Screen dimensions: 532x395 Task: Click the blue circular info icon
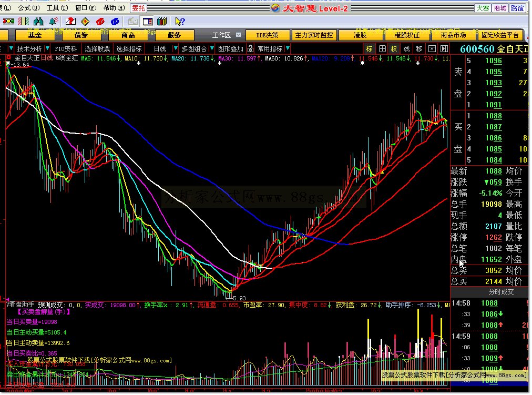(x=115, y=22)
